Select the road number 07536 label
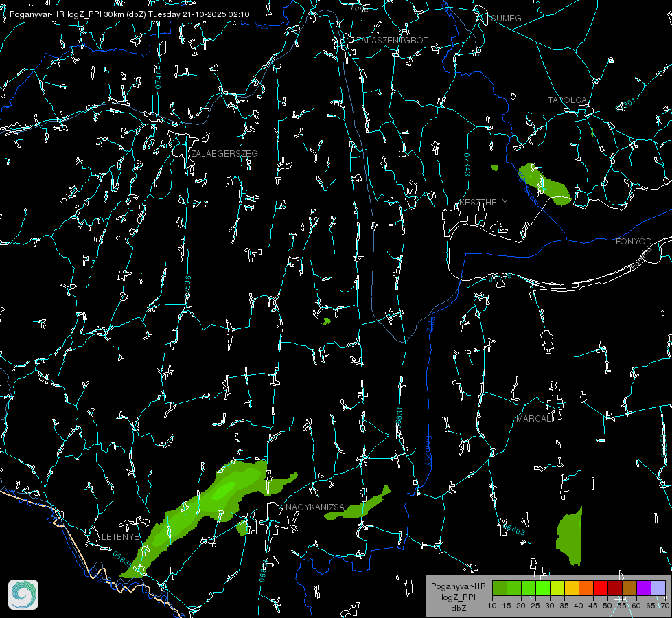Screen dimensions: 672x618 (x=187, y=287)
